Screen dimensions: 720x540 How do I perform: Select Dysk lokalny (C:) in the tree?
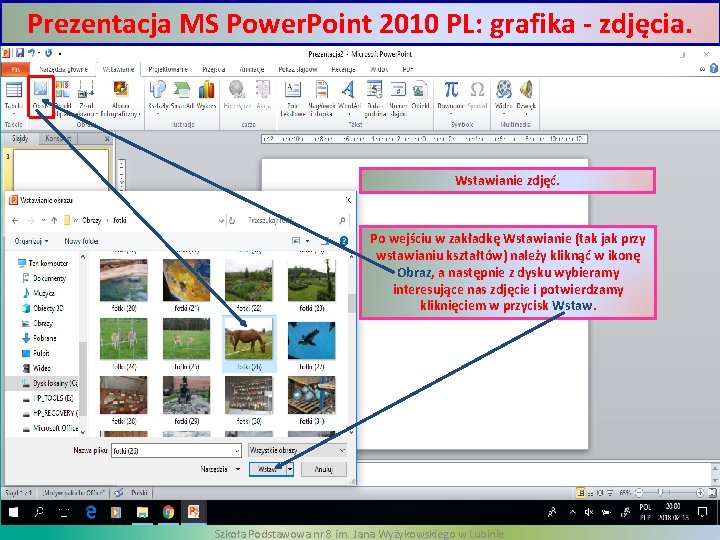[x=50, y=383]
